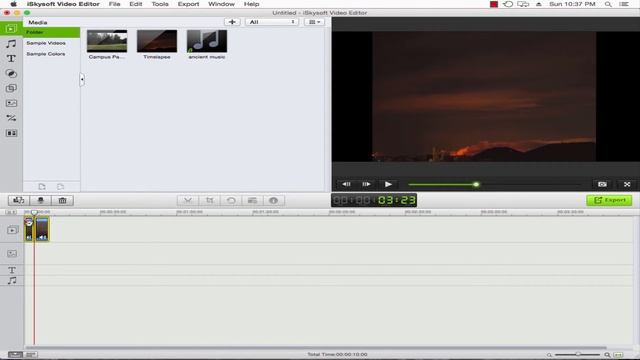Open the Overlays icon in sidebar
Viewport: 640px width, 360px height.
(11, 88)
